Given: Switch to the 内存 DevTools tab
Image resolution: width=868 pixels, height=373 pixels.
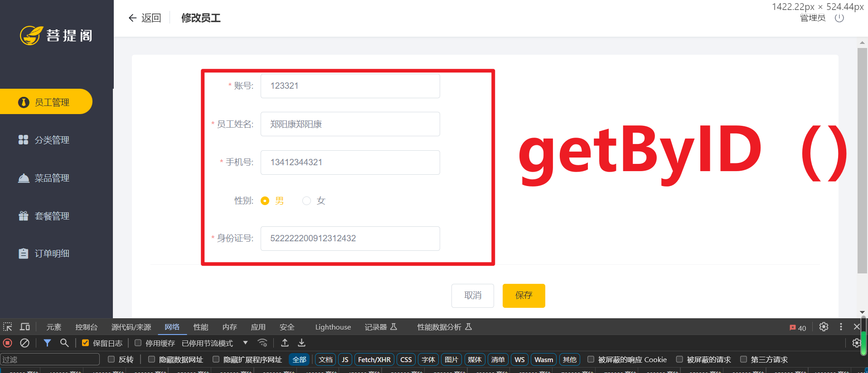Looking at the screenshot, I should coord(229,327).
